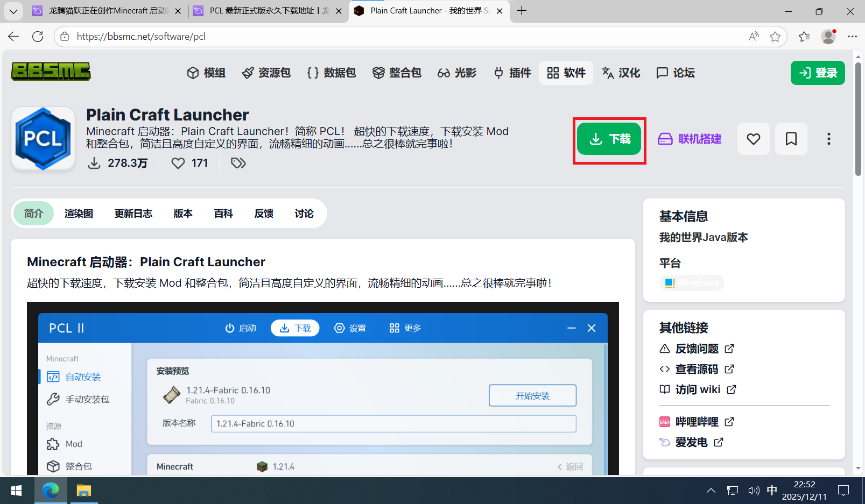Screen dimensions: 865x504
Task: Open the 查看源码 external link
Action: click(697, 369)
